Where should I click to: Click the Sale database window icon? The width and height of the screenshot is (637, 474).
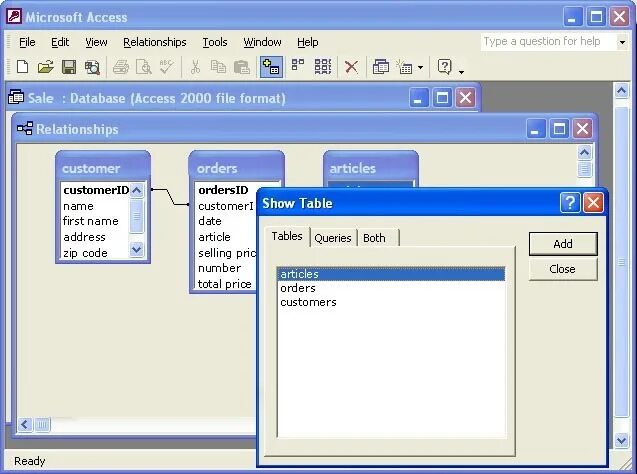point(16,97)
